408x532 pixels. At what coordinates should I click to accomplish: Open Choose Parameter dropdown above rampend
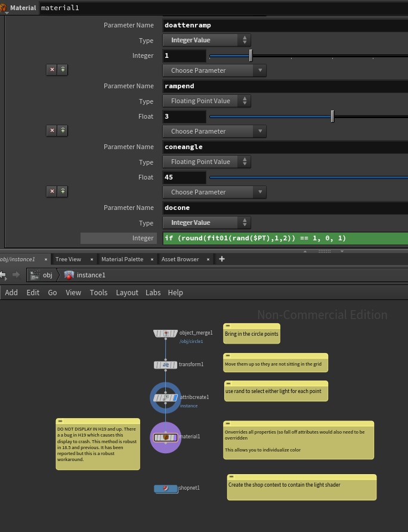pos(215,70)
